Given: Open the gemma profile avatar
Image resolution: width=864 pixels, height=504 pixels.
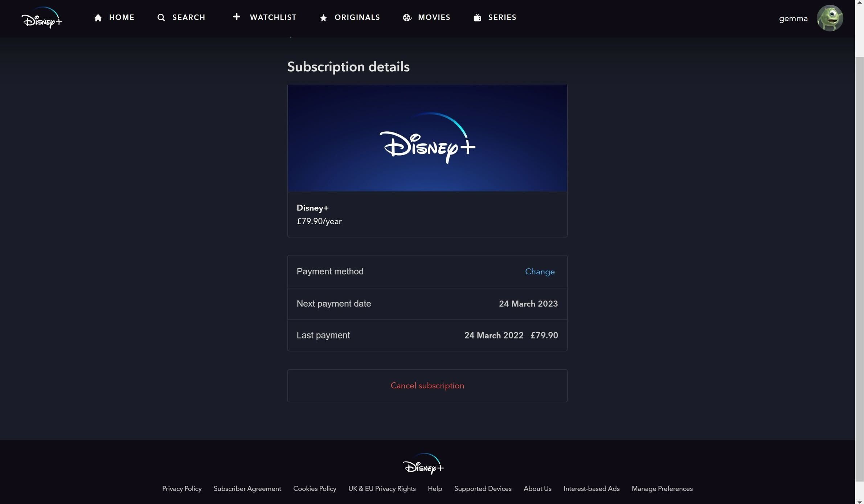Looking at the screenshot, I should pos(830,18).
